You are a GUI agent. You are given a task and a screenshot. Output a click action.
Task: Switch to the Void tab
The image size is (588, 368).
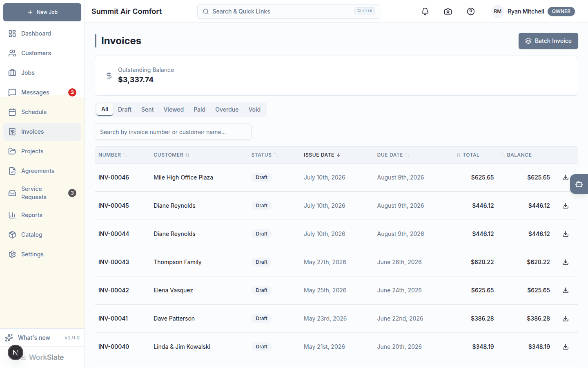[x=254, y=110]
